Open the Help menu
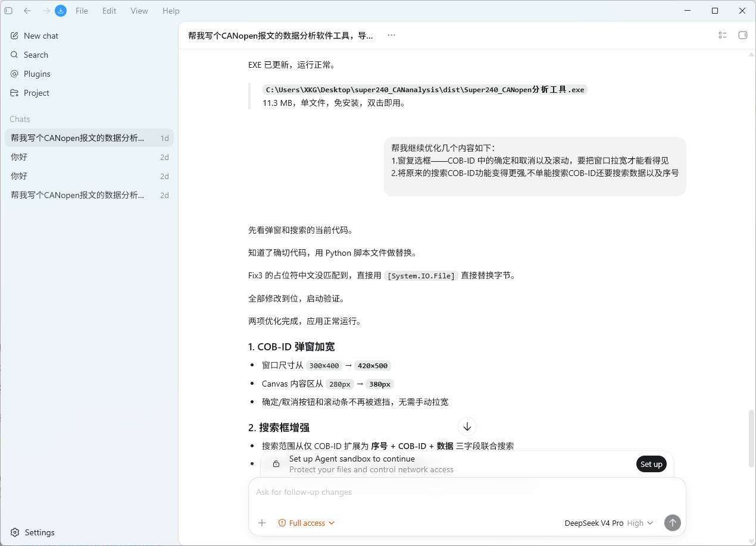This screenshot has height=546, width=756. [x=171, y=11]
